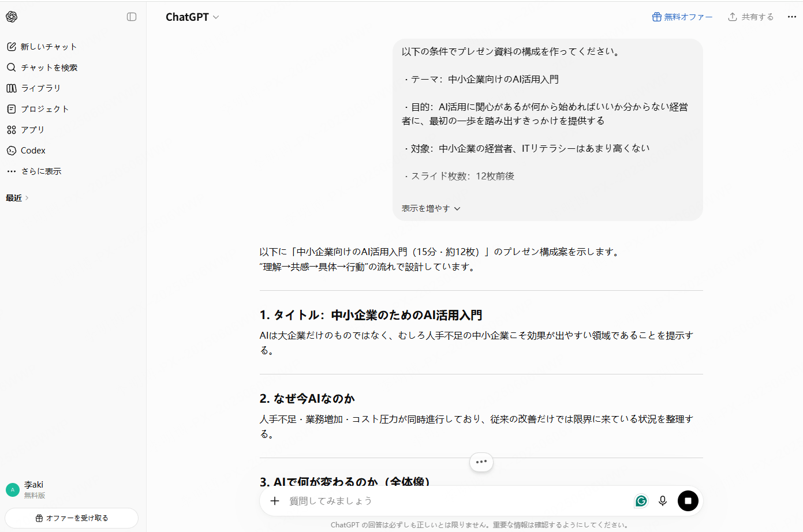This screenshot has width=803, height=532.
Task: Click the floating three-dot scroll indicator button
Action: tap(481, 462)
